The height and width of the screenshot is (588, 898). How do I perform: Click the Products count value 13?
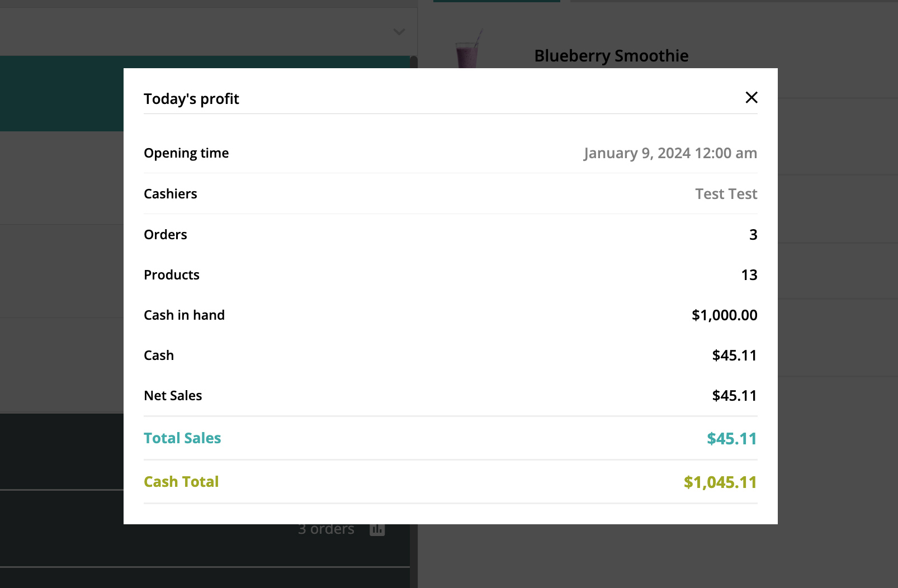tap(749, 275)
